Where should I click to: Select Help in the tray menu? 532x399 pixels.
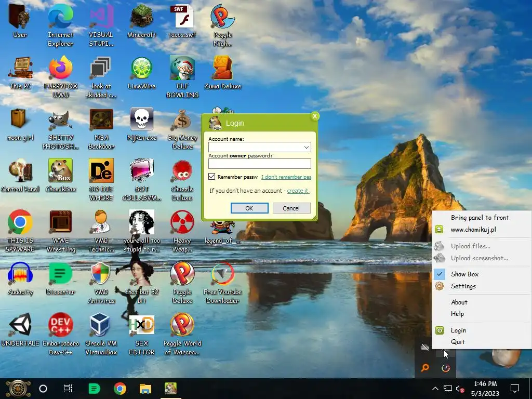tap(457, 313)
